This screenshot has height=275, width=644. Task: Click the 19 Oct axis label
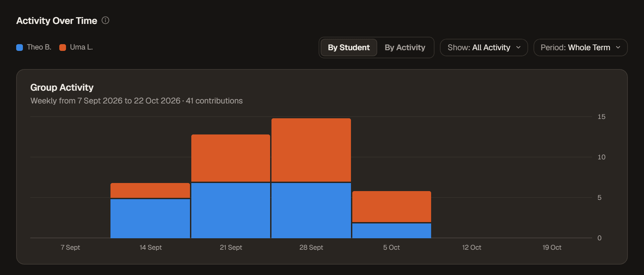(x=552, y=247)
